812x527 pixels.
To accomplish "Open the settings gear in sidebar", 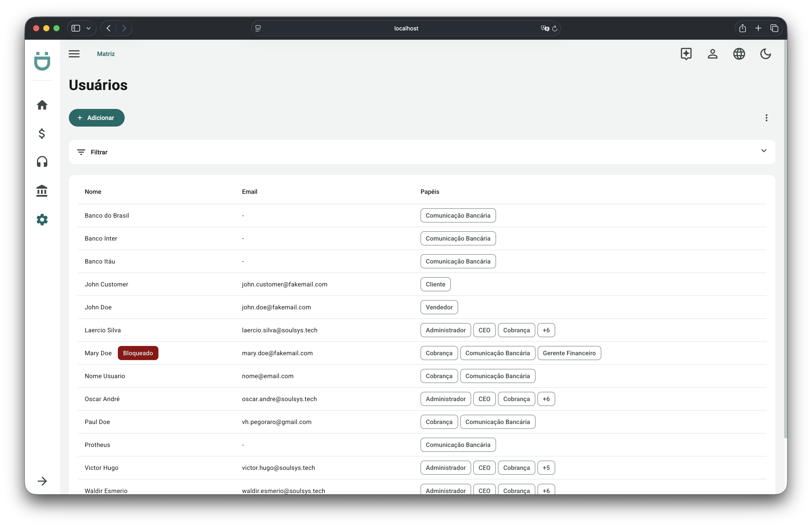I will click(42, 220).
